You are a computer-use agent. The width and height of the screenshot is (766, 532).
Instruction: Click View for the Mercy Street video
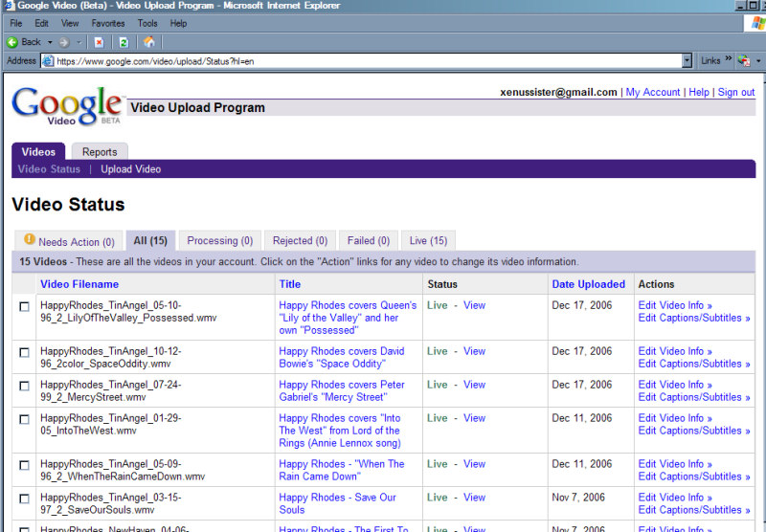474,385
